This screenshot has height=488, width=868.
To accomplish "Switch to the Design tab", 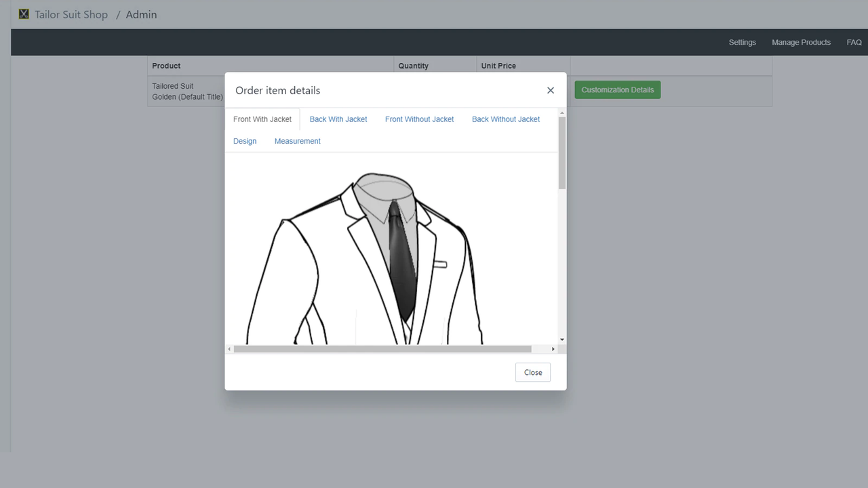I will [x=245, y=141].
